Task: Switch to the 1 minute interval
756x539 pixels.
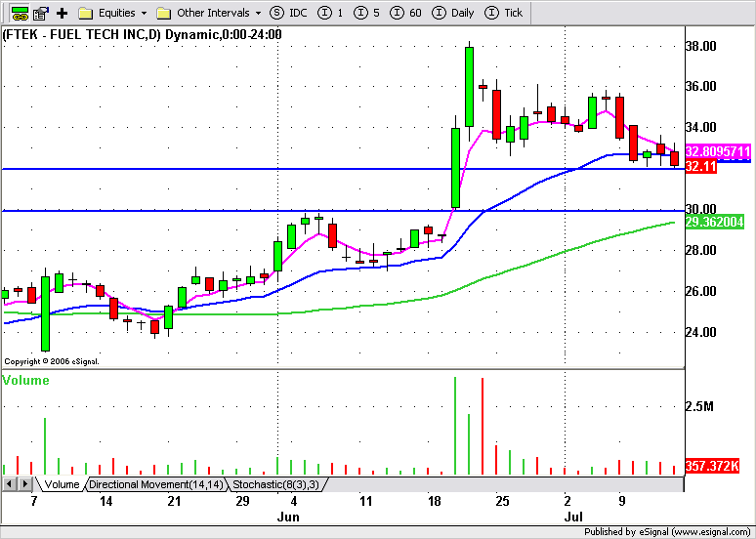Action: [x=331, y=13]
